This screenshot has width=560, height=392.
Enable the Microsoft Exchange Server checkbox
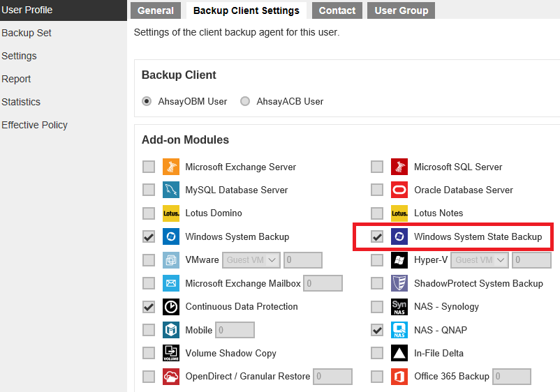tap(149, 167)
